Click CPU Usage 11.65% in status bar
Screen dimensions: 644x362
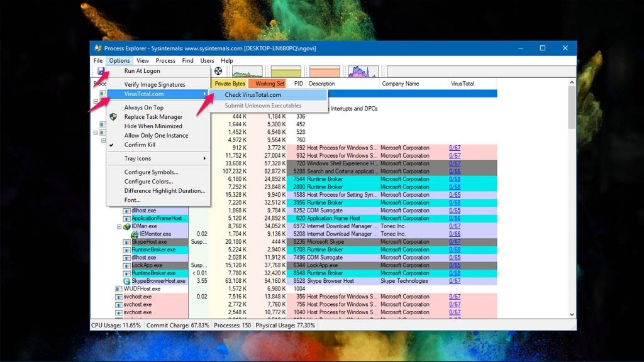pyautogui.click(x=116, y=326)
